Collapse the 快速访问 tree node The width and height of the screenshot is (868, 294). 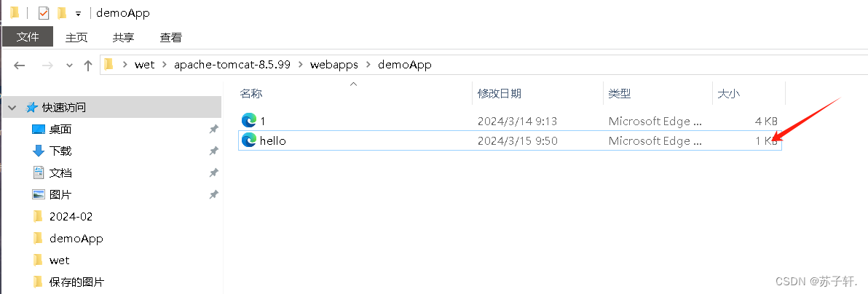click(12, 108)
